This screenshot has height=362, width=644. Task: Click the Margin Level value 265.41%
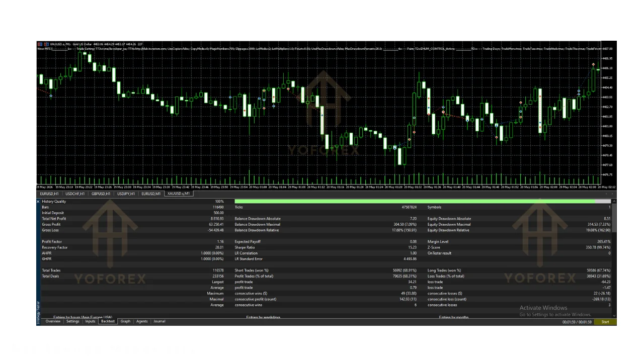point(604,242)
